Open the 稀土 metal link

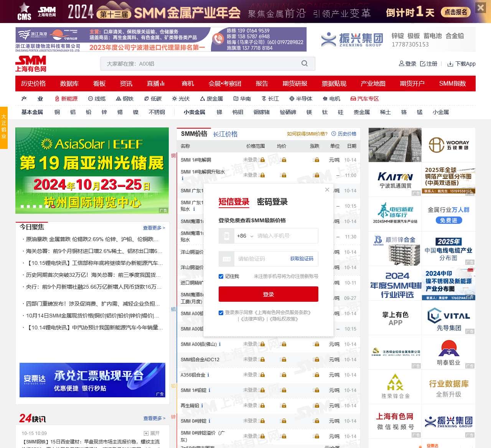(x=385, y=112)
